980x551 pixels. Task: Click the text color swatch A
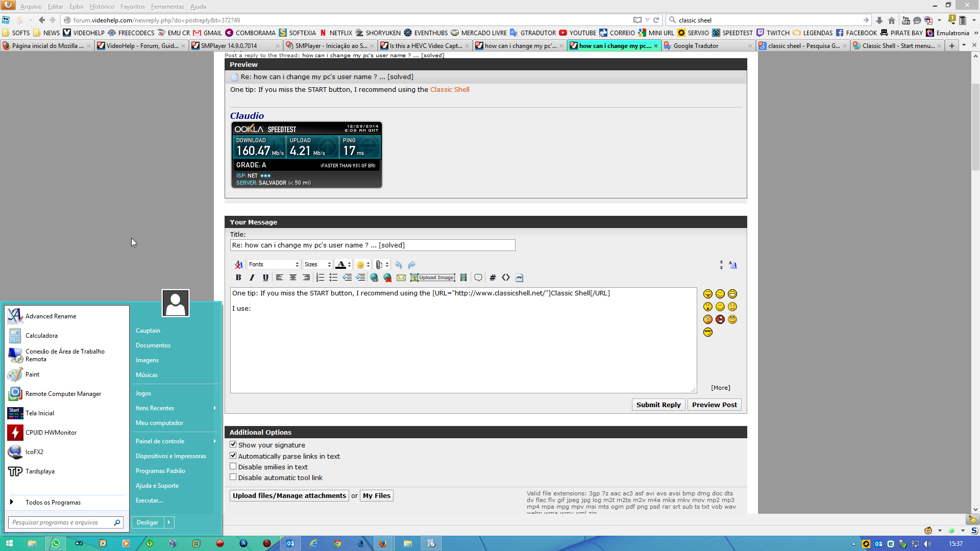[x=340, y=264]
